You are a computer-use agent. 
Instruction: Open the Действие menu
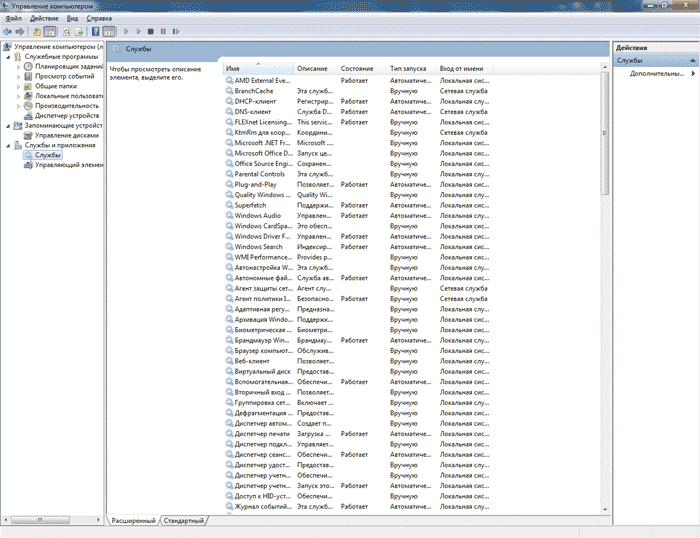pyautogui.click(x=44, y=18)
